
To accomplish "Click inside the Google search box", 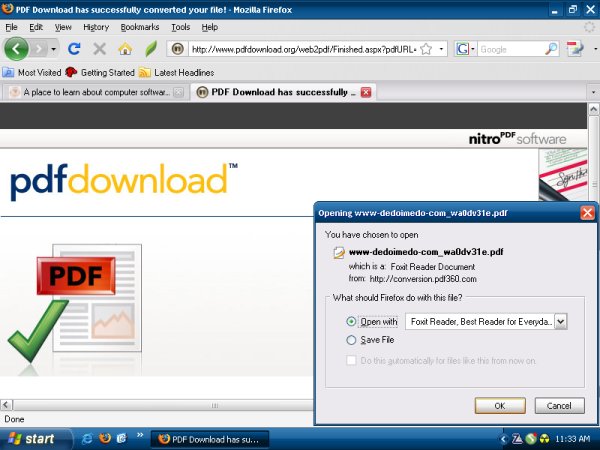I will click(511, 49).
